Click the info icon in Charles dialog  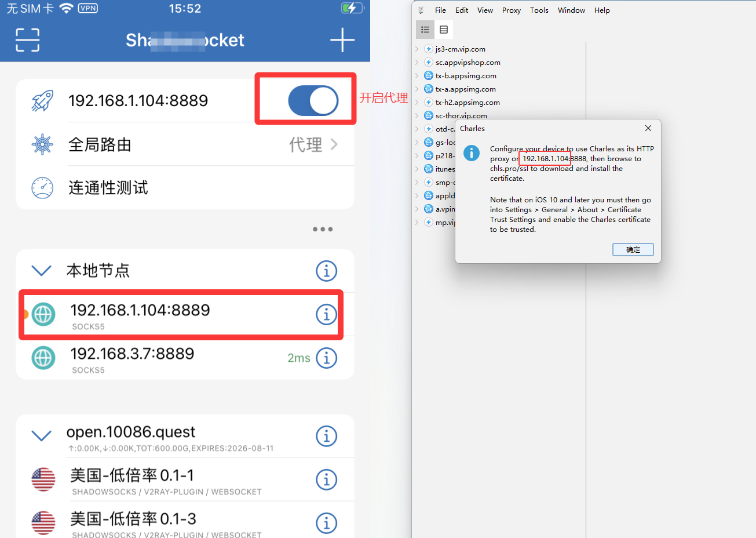coord(472,153)
